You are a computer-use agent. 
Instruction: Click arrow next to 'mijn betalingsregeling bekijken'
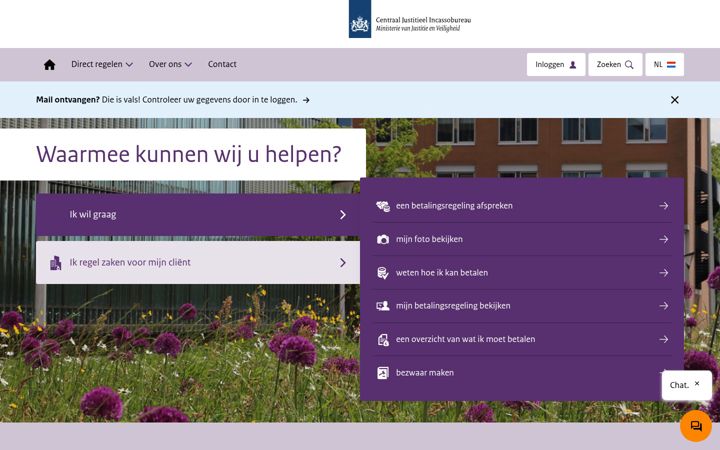[664, 306]
